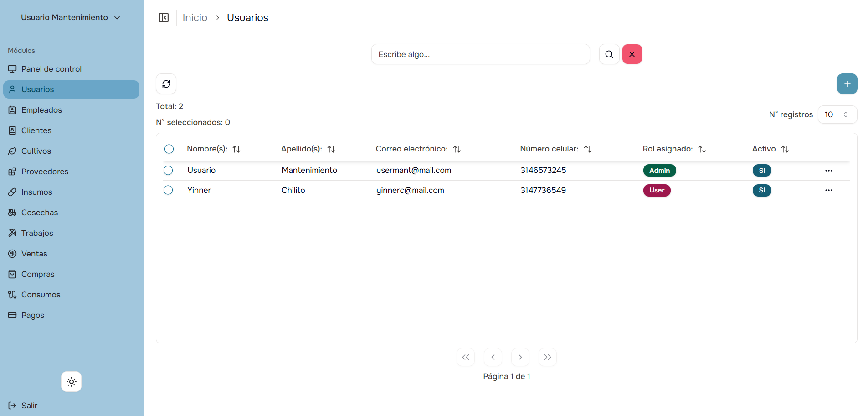This screenshot has width=868, height=416.
Task: Select all users checkbox in header
Action: (x=169, y=149)
